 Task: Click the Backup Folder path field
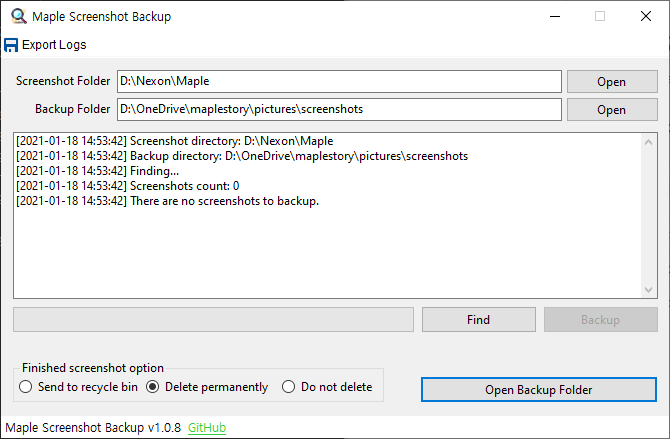(x=339, y=109)
